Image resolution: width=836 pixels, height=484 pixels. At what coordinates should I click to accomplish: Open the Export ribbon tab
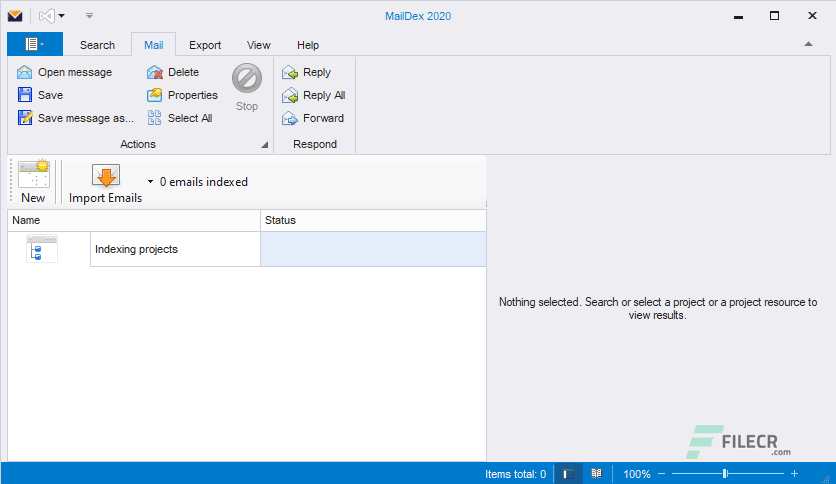(x=205, y=45)
